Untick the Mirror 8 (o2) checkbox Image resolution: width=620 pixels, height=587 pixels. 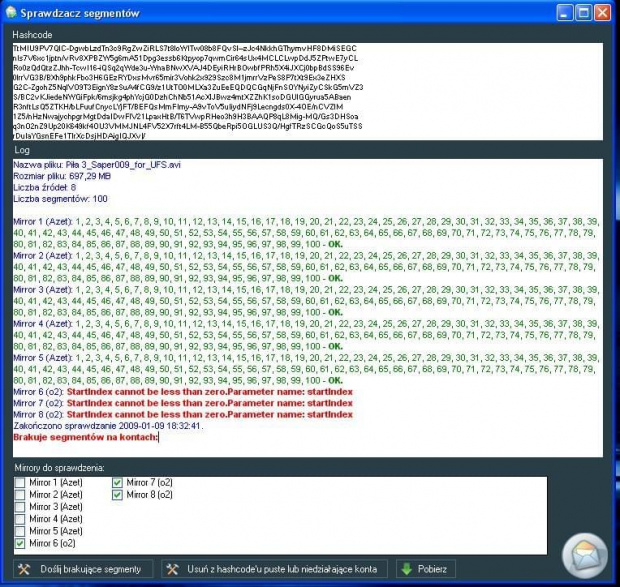click(118, 496)
